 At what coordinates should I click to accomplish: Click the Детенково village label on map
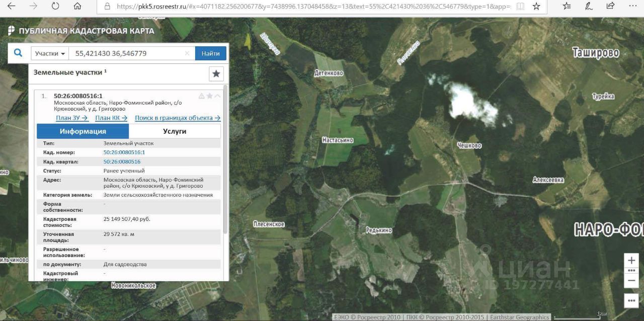tap(329, 73)
